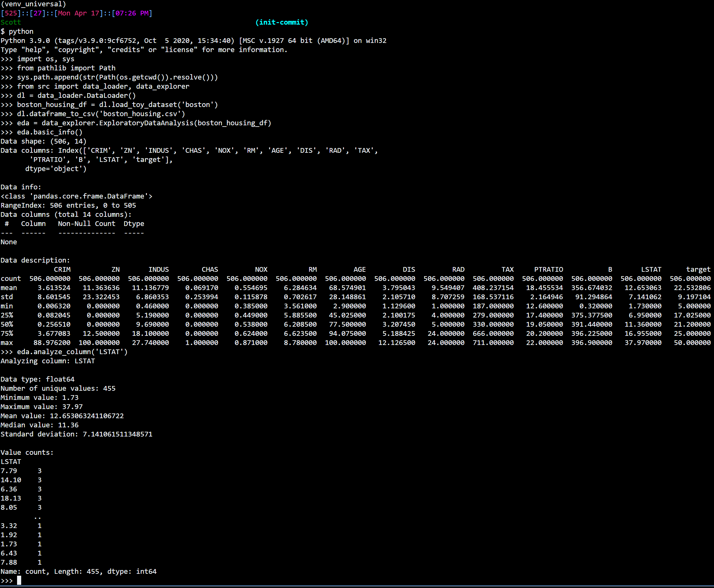Screen dimensions: 714x588
Task: Click the 07:26 PM timestamp
Action: click(x=132, y=13)
